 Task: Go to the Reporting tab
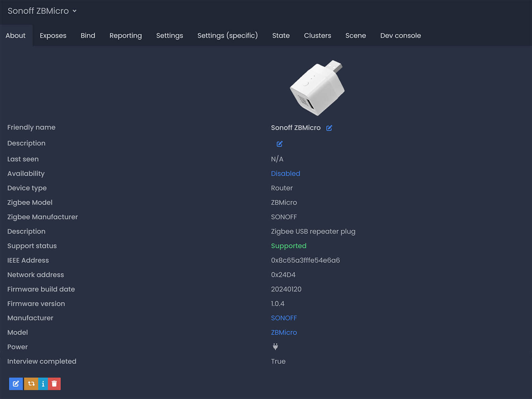[125, 36]
